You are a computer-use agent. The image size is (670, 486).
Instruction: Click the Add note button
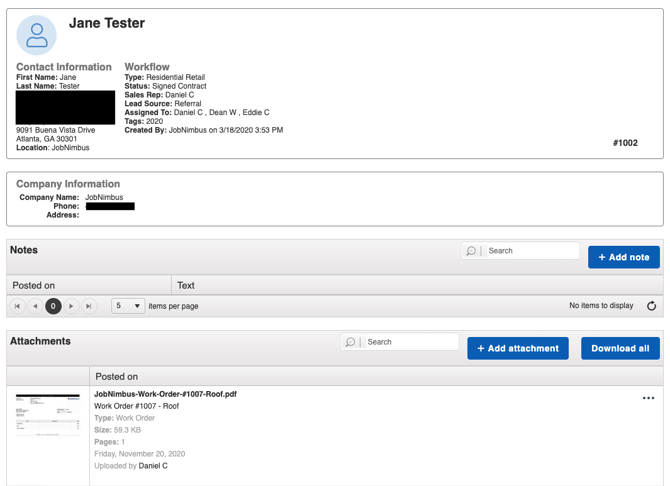coord(623,257)
